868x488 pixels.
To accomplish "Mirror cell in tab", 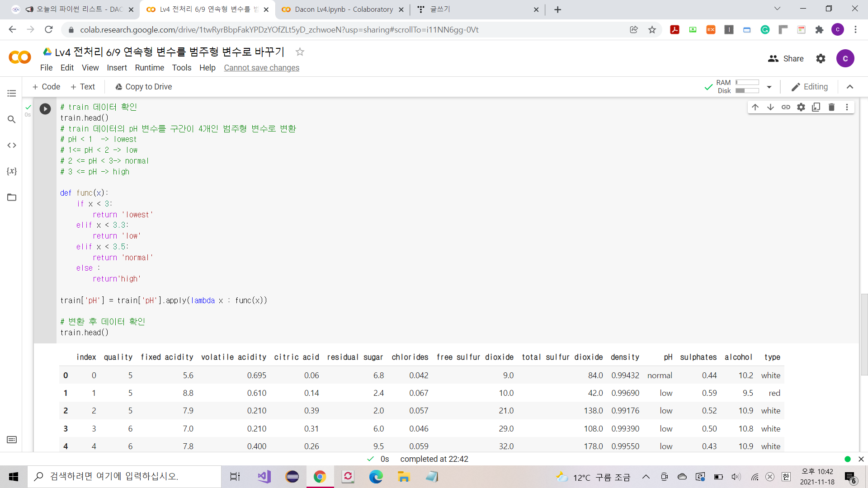I will (x=816, y=107).
